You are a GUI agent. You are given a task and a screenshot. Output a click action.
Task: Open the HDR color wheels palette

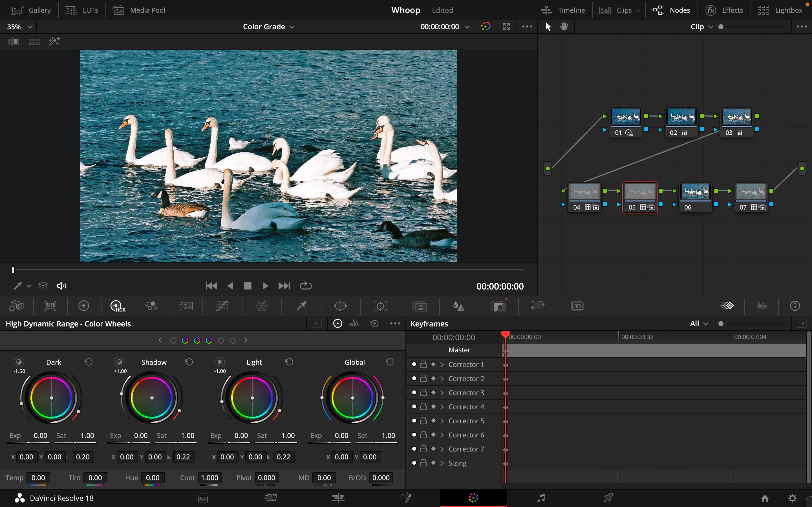pos(118,306)
